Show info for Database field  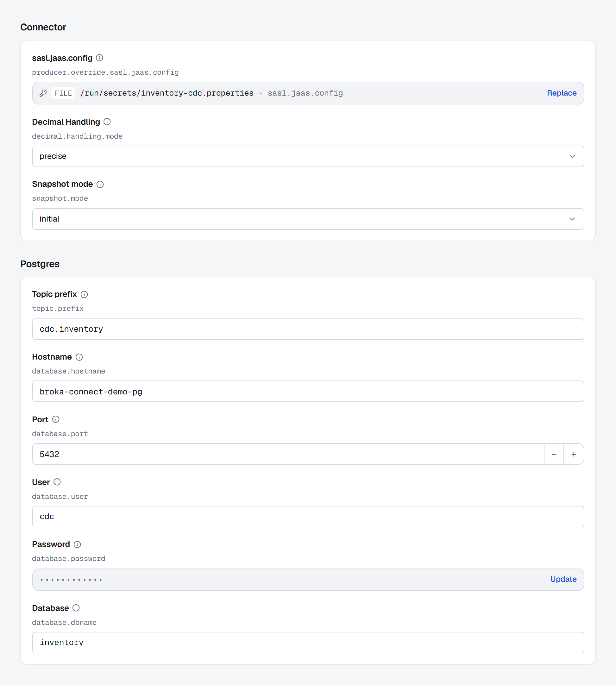click(x=76, y=608)
